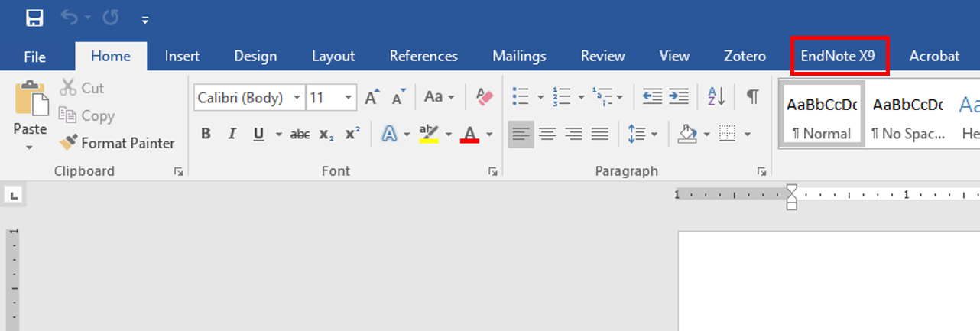This screenshot has height=331, width=980.
Task: Toggle Show/Hide paragraph marks
Action: point(752,97)
